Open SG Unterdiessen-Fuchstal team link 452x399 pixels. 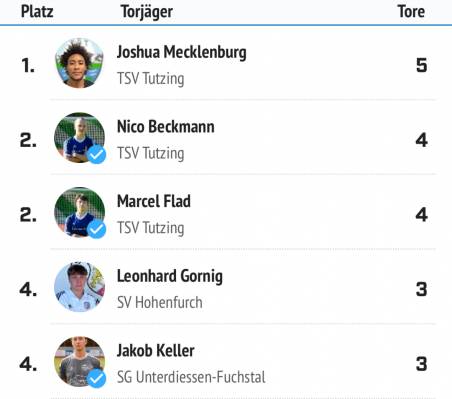(191, 377)
